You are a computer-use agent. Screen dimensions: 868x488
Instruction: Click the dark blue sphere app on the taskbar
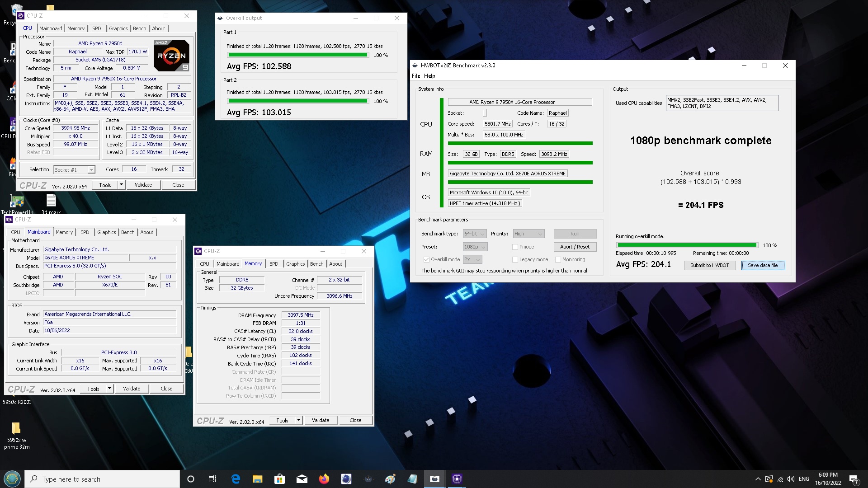[346, 479]
